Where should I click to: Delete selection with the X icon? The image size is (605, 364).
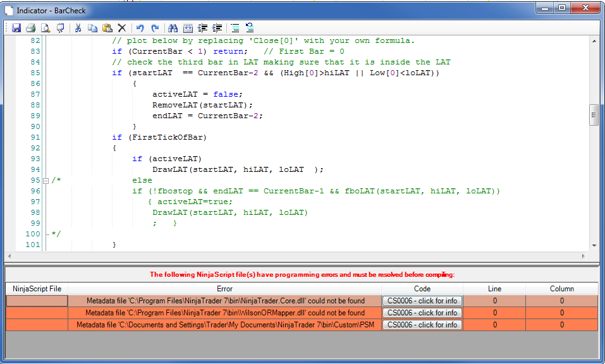122,28
